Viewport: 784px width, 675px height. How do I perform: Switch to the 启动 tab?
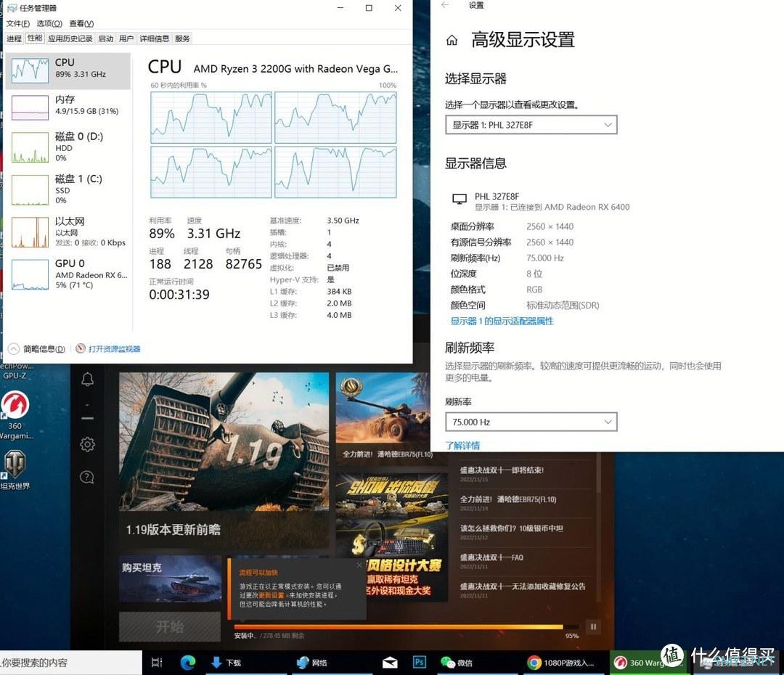[x=105, y=38]
